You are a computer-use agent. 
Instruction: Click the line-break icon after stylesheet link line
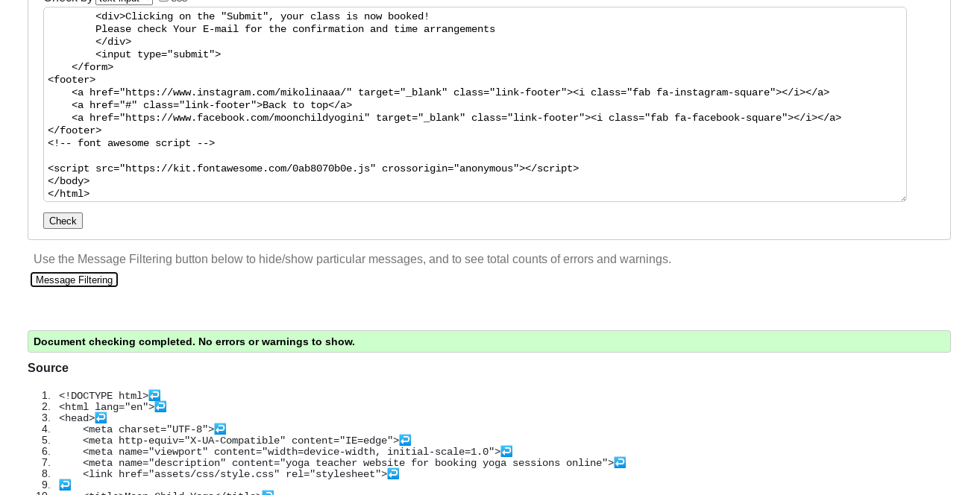[x=393, y=473]
